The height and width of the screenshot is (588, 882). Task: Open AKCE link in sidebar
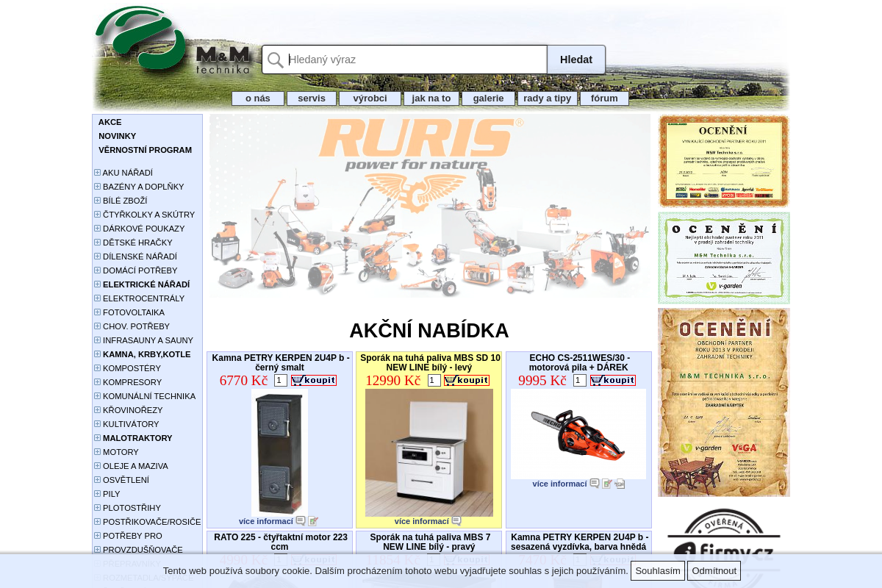click(110, 122)
